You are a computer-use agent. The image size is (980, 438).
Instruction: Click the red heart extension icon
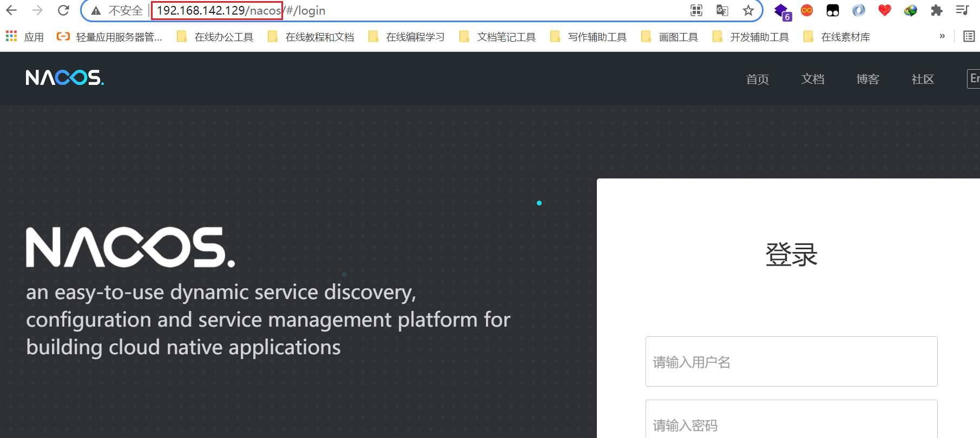pyautogui.click(x=885, y=10)
